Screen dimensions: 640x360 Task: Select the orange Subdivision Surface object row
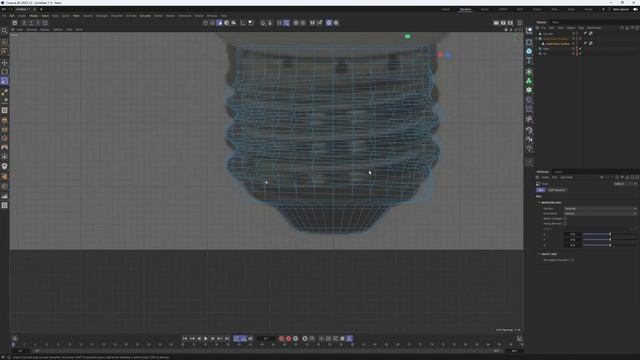tap(555, 39)
